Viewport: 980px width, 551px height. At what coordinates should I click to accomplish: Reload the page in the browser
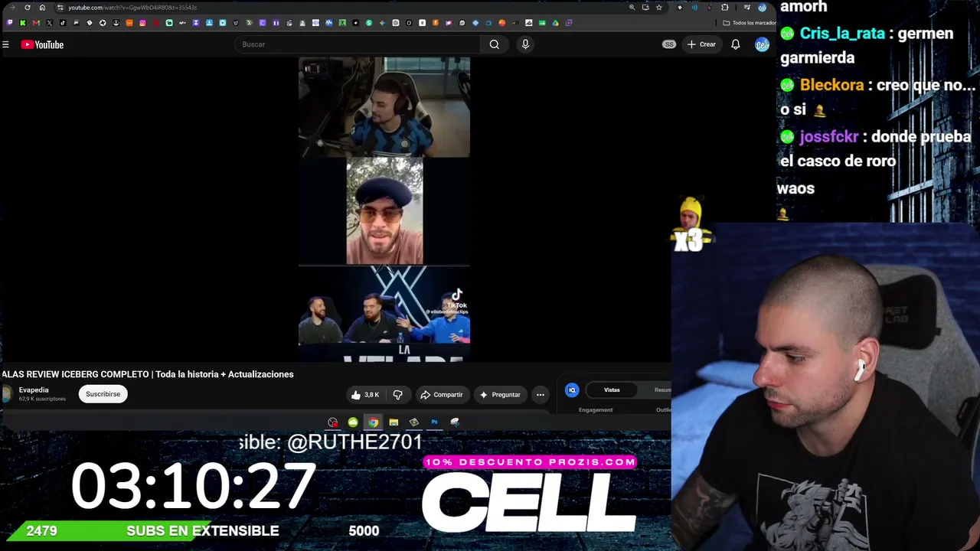(x=28, y=8)
